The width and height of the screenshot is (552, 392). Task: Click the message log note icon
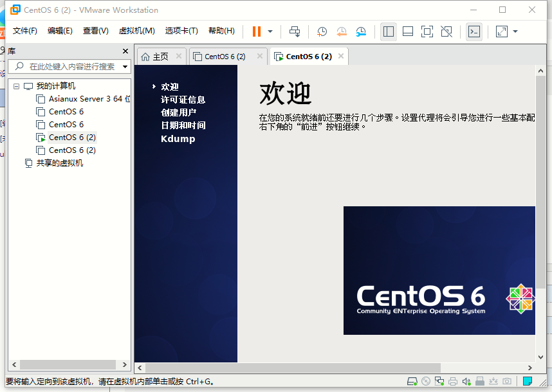tap(528, 381)
